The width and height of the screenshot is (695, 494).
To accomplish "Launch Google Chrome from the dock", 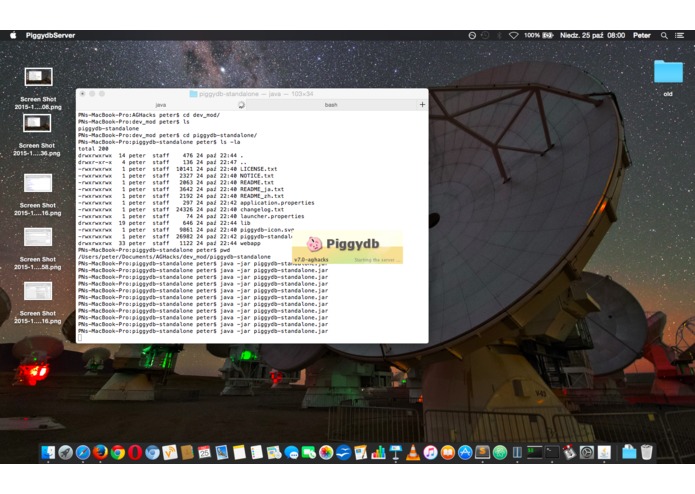I will pos(118,453).
